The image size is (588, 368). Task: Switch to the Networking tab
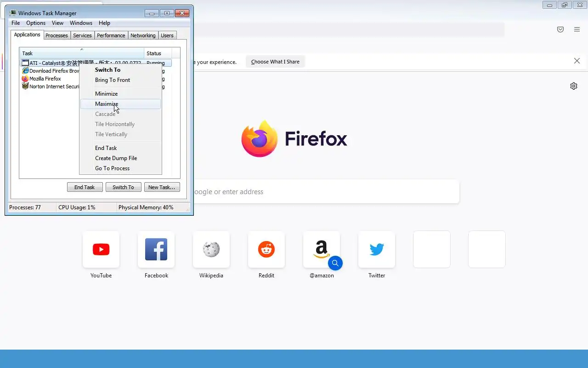click(143, 35)
